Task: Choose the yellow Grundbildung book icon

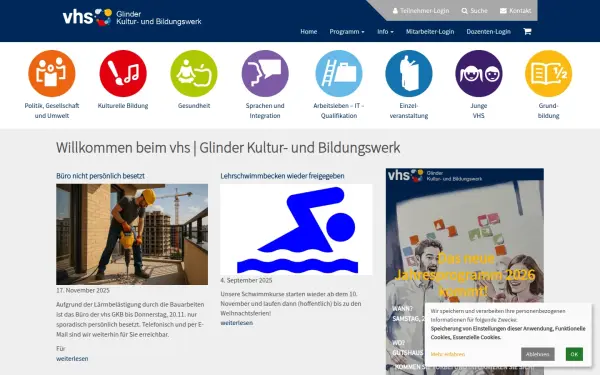Action: (548, 73)
